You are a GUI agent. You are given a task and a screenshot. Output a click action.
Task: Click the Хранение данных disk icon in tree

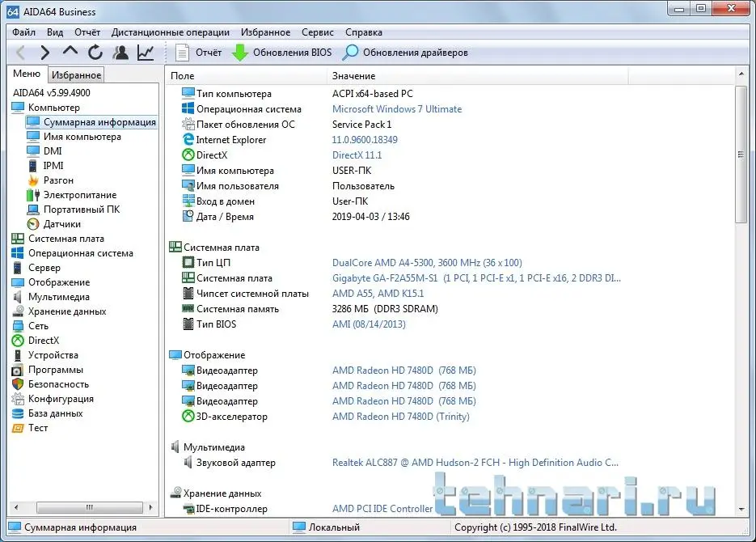[x=18, y=311]
